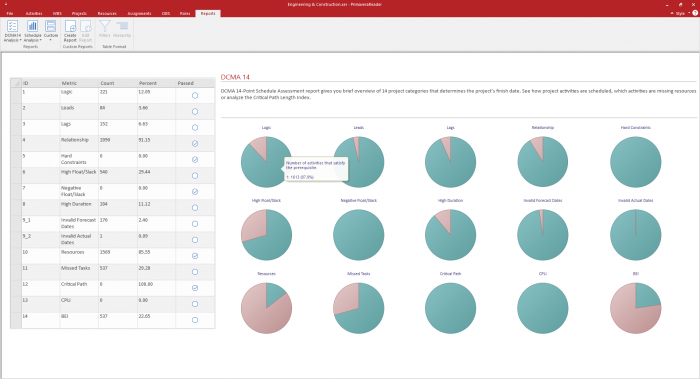700x379 pixels.
Task: Click the Hierarchy icon in Table Format
Action: coord(122,26)
